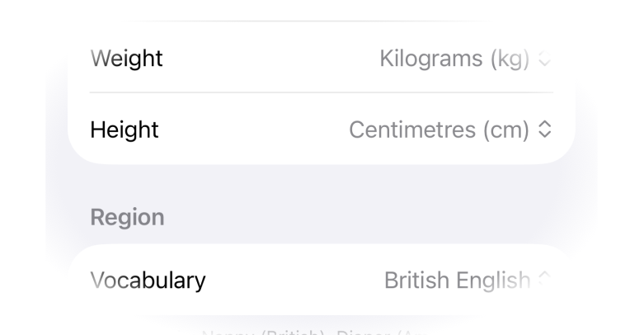The height and width of the screenshot is (335, 644).
Task: Click the Weight unit chevron icon
Action: 543,59
